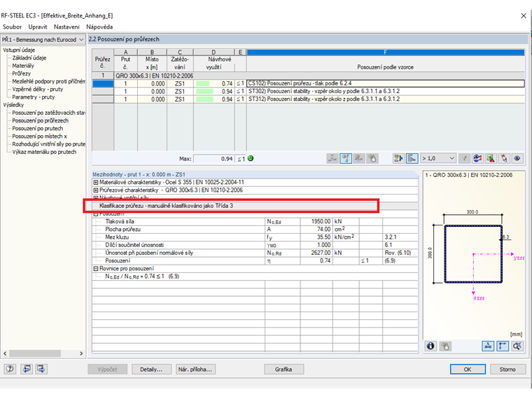Close the RF-STEEL EC3 window
The width and height of the screenshot is (532, 399).
coord(524,15)
